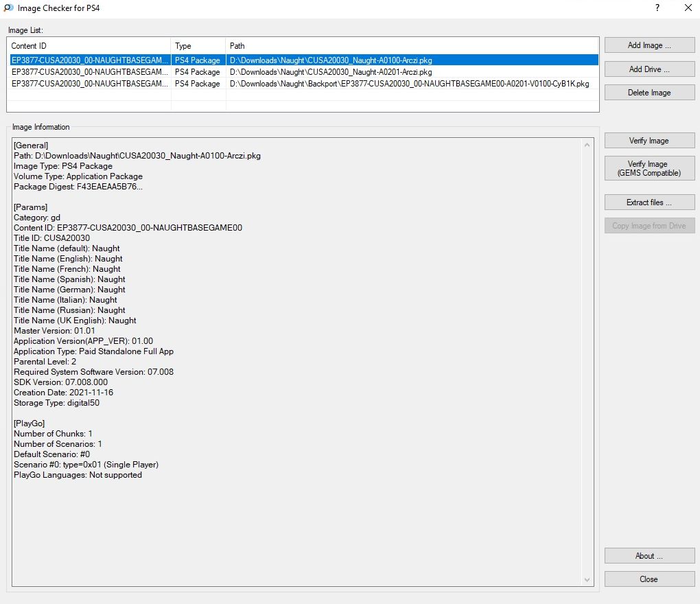Open the About dialog
Viewport: 700px width, 604px height.
point(649,556)
